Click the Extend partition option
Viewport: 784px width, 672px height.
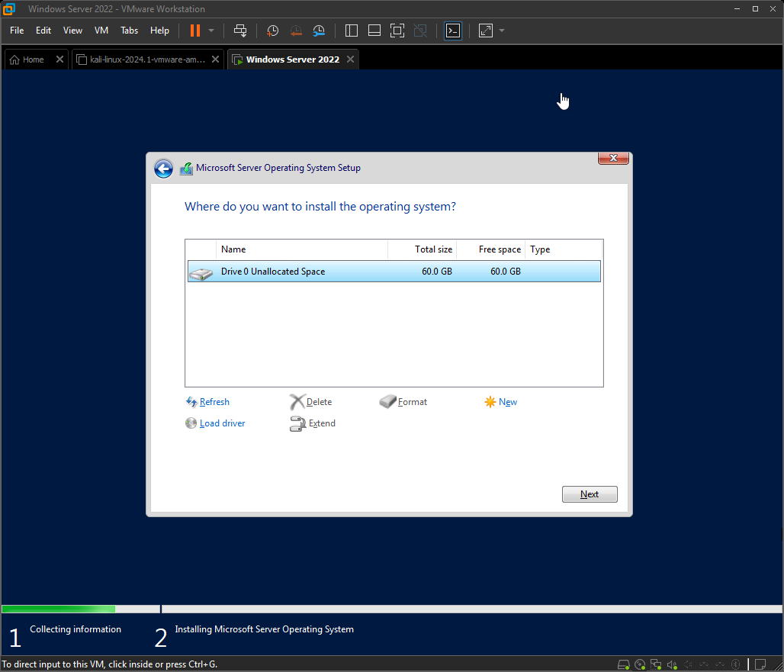[x=322, y=423]
